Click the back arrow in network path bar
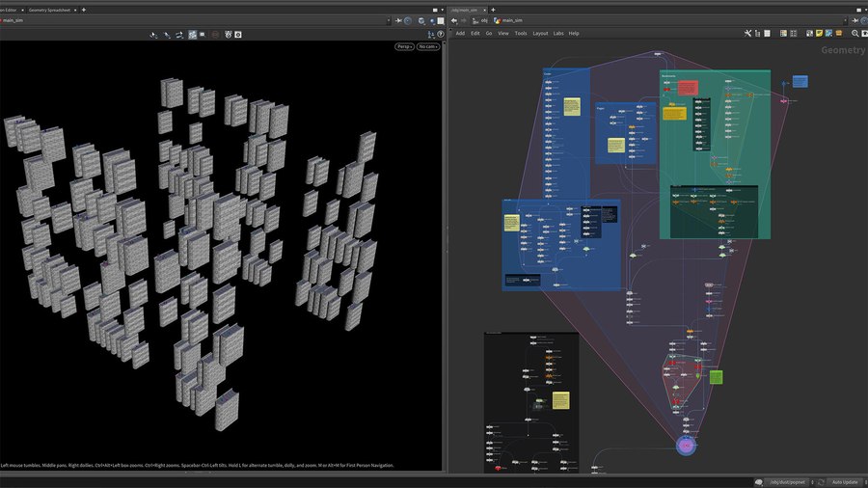Image resolution: width=868 pixels, height=488 pixels. pyautogui.click(x=454, y=19)
